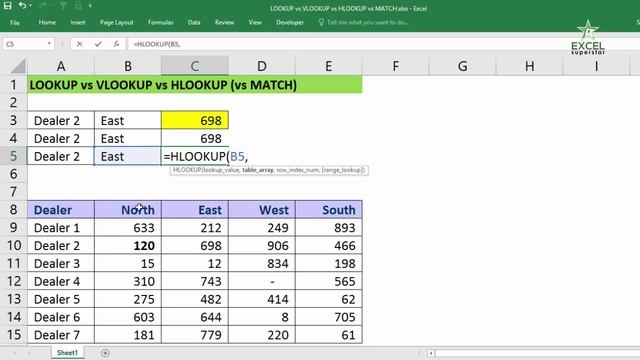Select column E header
This screenshot has width=640, height=360.
pyautogui.click(x=329, y=66)
